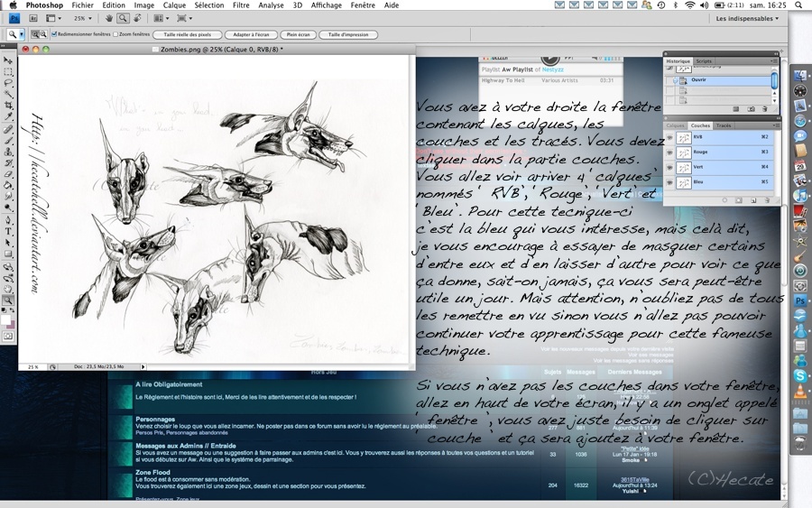This screenshot has height=508, width=812.
Task: Click Taille d'impression button
Action: click(x=348, y=34)
